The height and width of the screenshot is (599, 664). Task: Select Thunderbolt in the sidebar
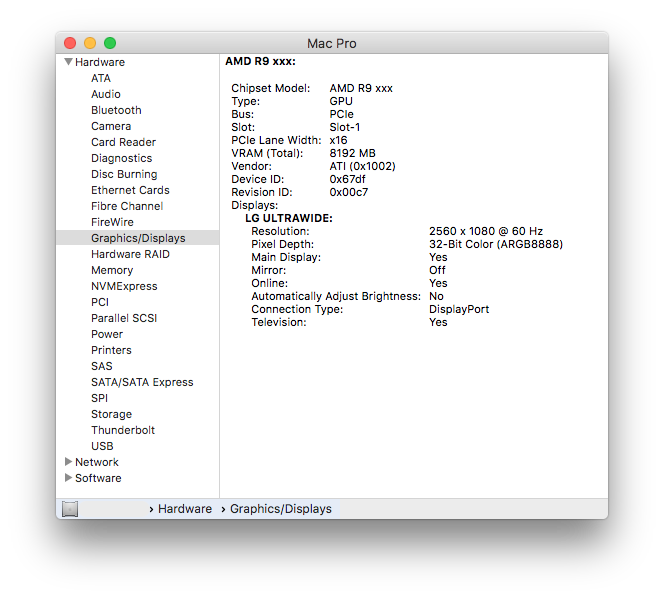click(123, 430)
